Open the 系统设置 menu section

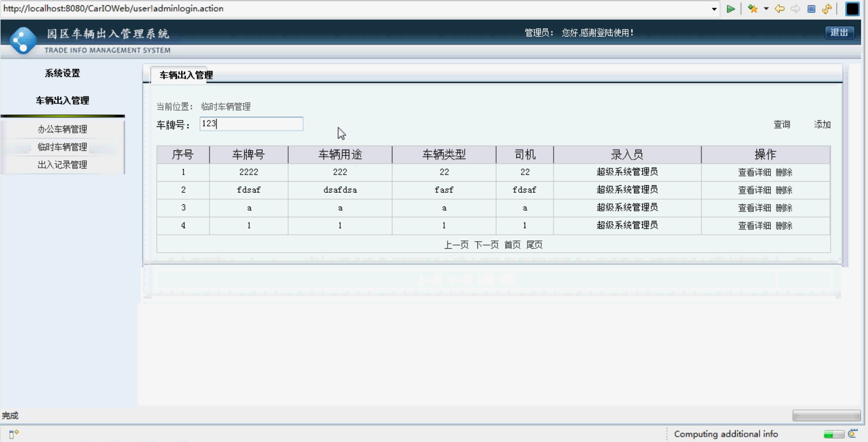(62, 73)
